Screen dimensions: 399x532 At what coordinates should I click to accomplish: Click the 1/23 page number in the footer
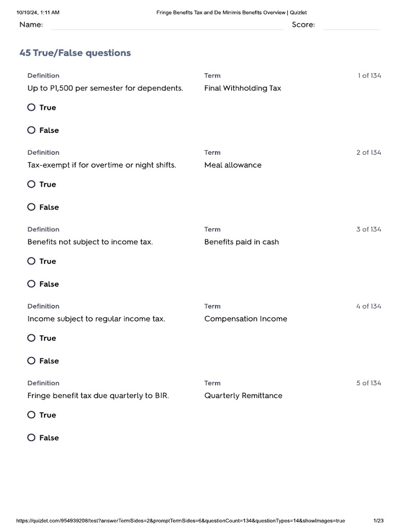pyautogui.click(x=378, y=521)
